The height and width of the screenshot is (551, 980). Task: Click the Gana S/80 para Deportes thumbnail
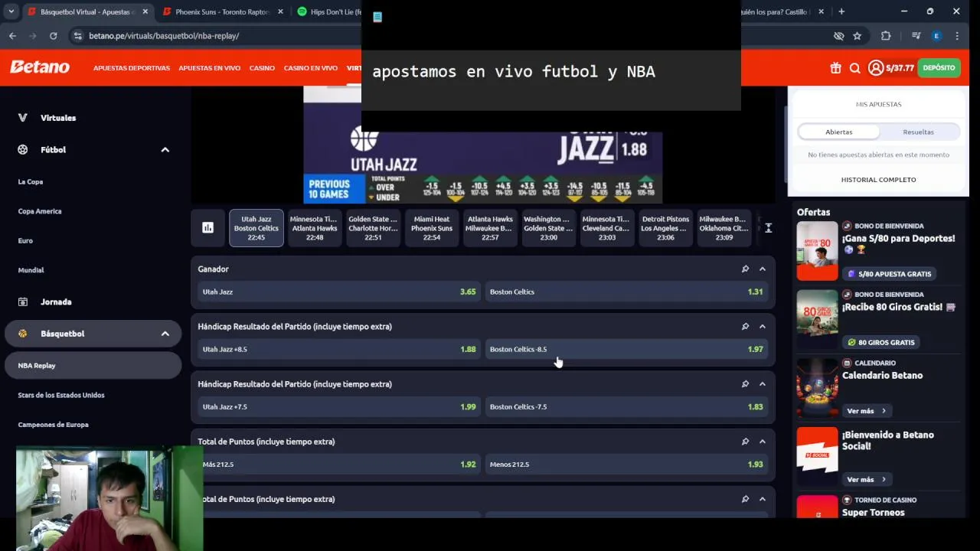[817, 251]
